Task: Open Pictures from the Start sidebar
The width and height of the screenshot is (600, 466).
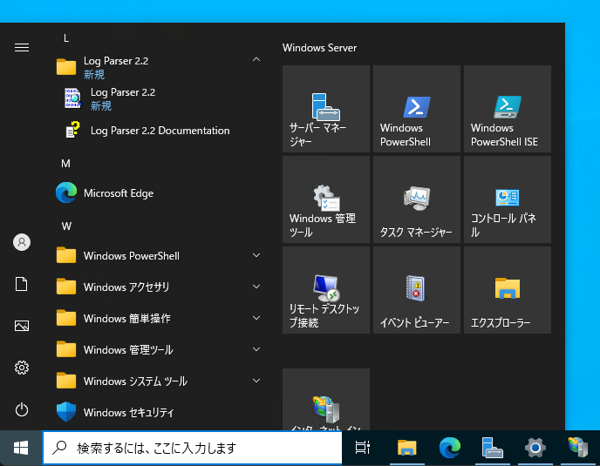Action: [22, 326]
